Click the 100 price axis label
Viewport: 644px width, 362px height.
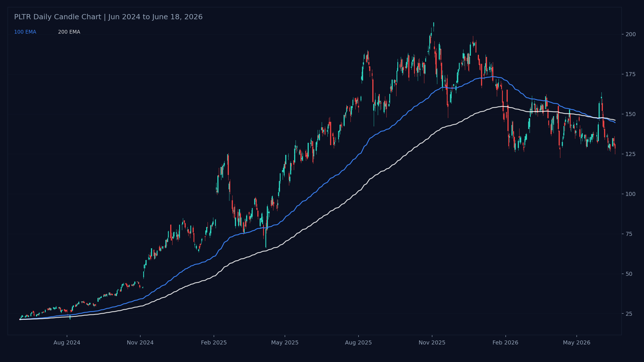630,194
